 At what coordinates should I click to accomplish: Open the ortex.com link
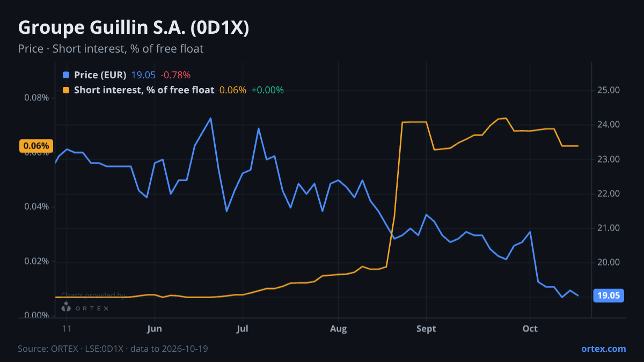(x=604, y=349)
